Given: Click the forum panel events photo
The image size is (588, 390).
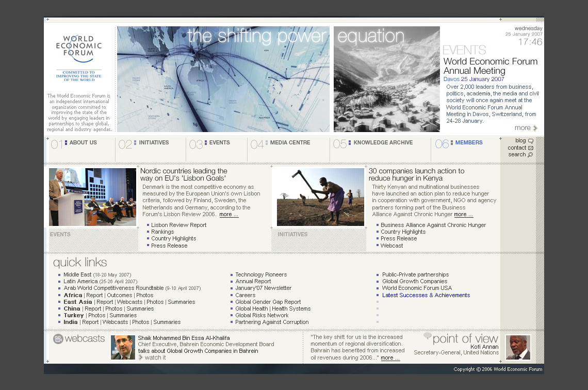Looking at the screenshot, I should coord(93,197).
